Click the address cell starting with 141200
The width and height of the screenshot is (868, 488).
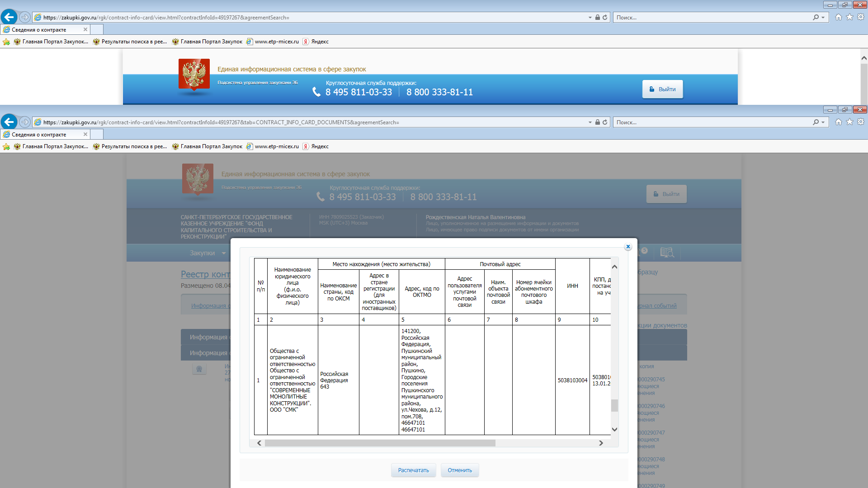(x=422, y=380)
